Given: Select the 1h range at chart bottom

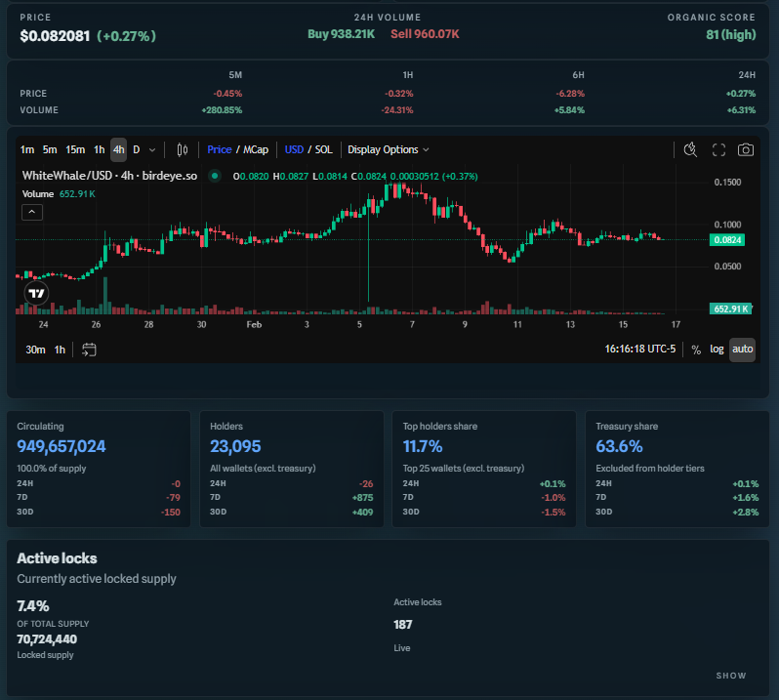Looking at the screenshot, I should [60, 350].
